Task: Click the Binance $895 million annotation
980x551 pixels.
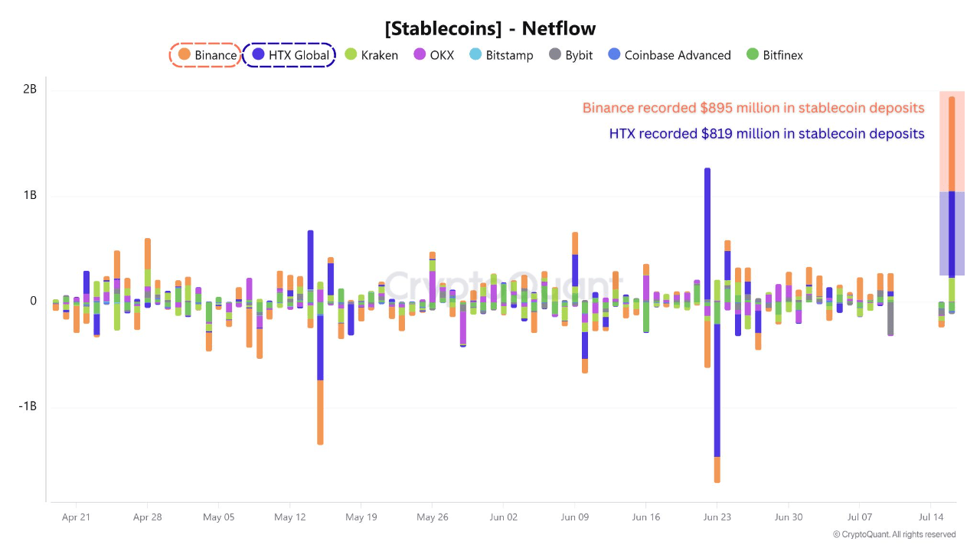Action: click(753, 108)
